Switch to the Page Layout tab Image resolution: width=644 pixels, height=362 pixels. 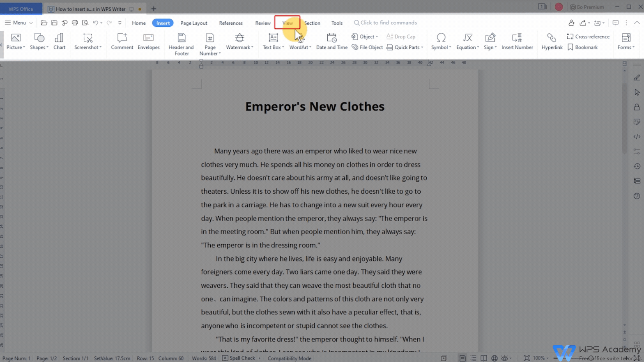click(x=194, y=23)
